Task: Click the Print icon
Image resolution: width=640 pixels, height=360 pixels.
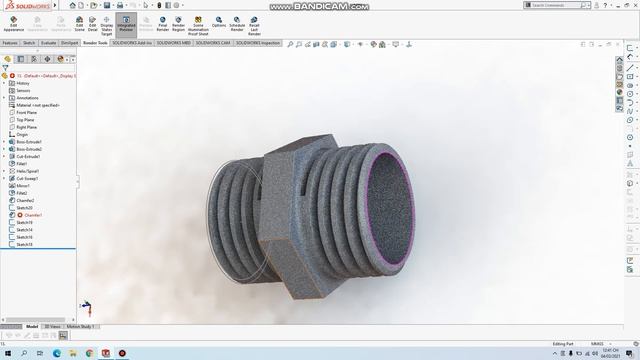Action: coord(120,5)
